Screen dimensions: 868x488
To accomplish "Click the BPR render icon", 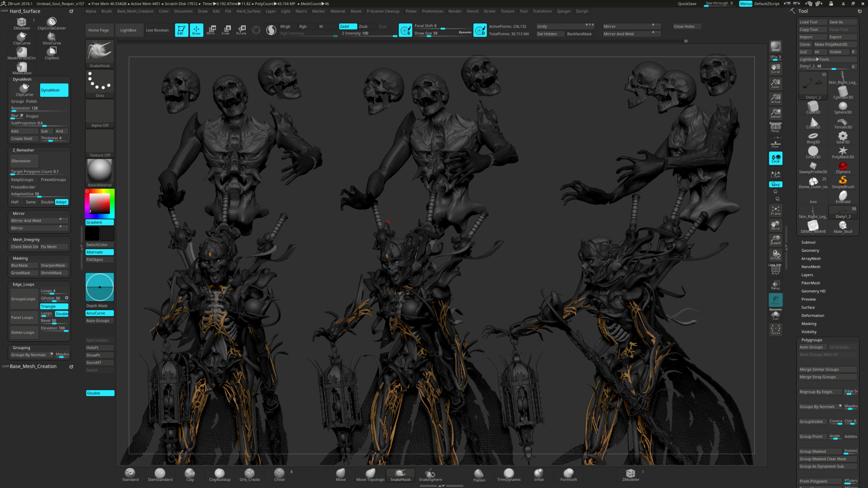I will [775, 47].
